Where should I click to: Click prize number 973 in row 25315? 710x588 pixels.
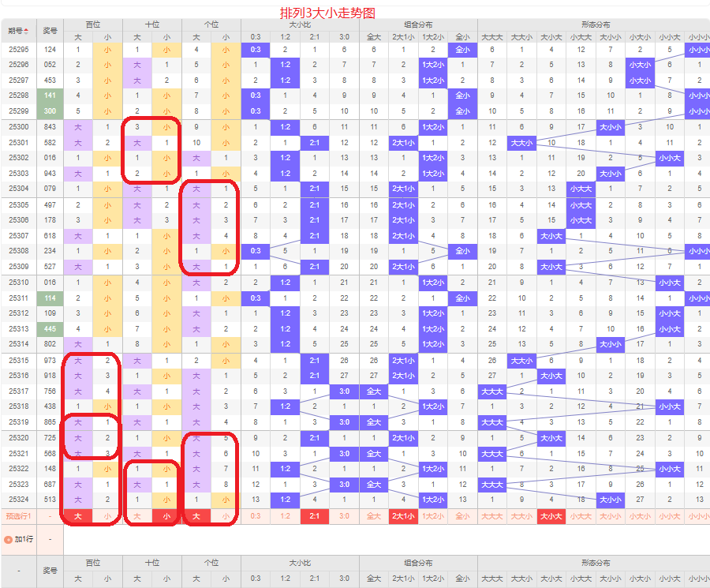pos(50,361)
